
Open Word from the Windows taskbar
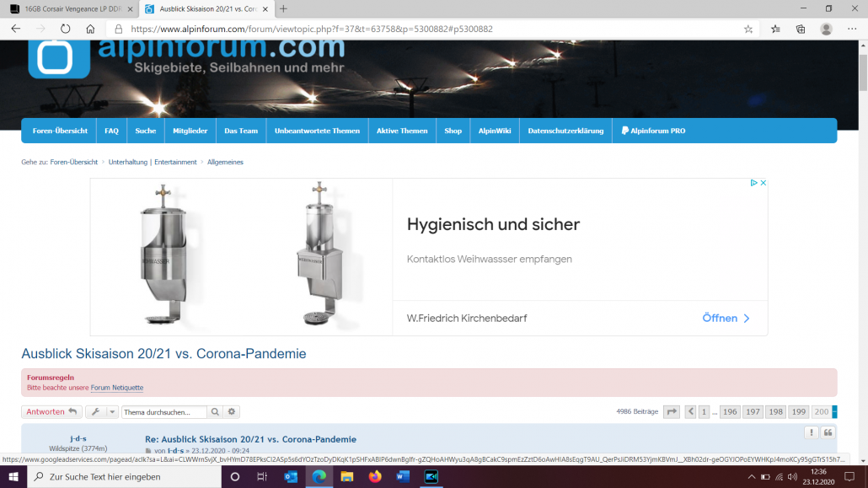click(402, 476)
